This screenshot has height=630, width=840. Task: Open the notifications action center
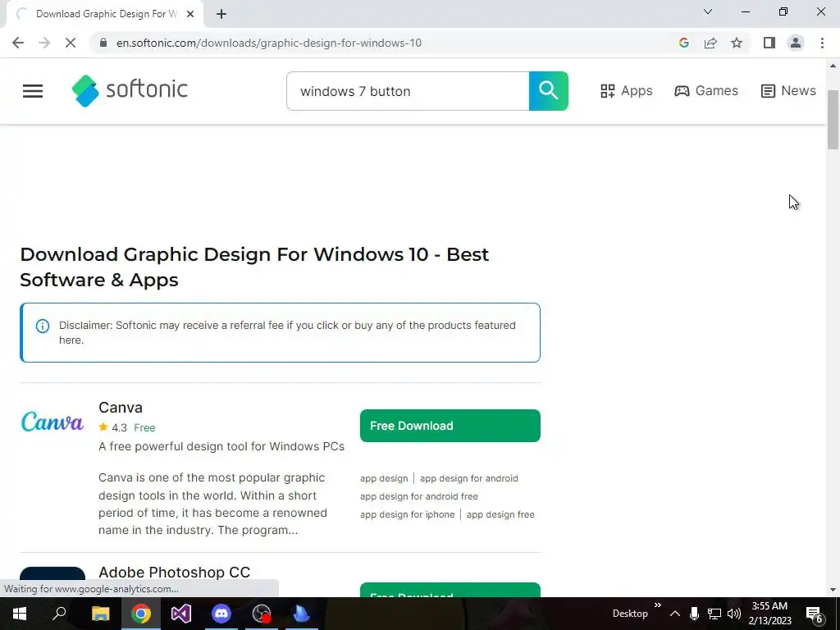[815, 614]
